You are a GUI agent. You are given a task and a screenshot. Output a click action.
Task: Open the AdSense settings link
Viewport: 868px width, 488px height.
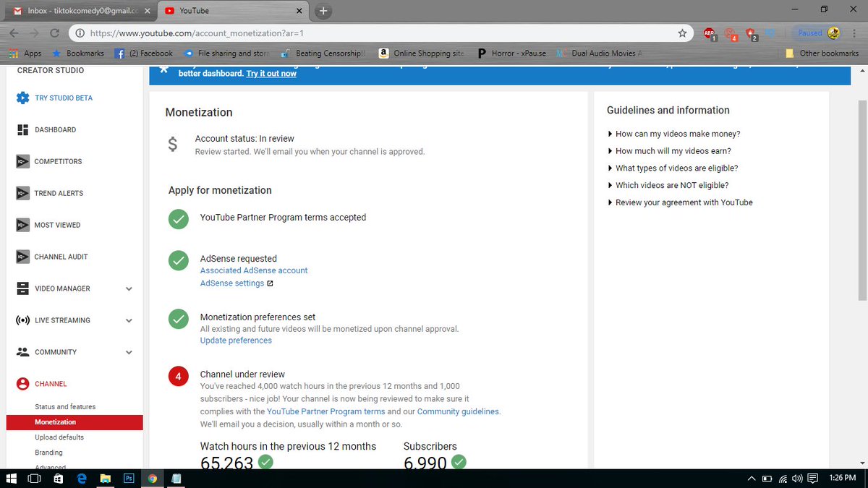tap(232, 283)
